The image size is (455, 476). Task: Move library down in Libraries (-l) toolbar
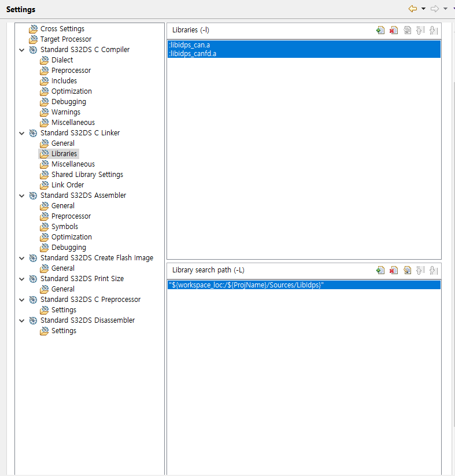click(x=434, y=30)
